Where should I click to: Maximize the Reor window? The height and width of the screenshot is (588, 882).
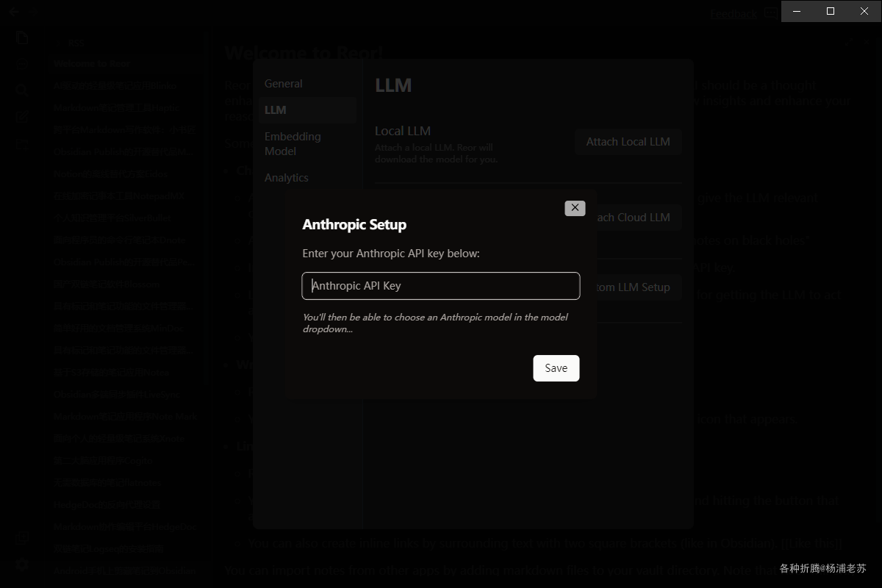831,11
